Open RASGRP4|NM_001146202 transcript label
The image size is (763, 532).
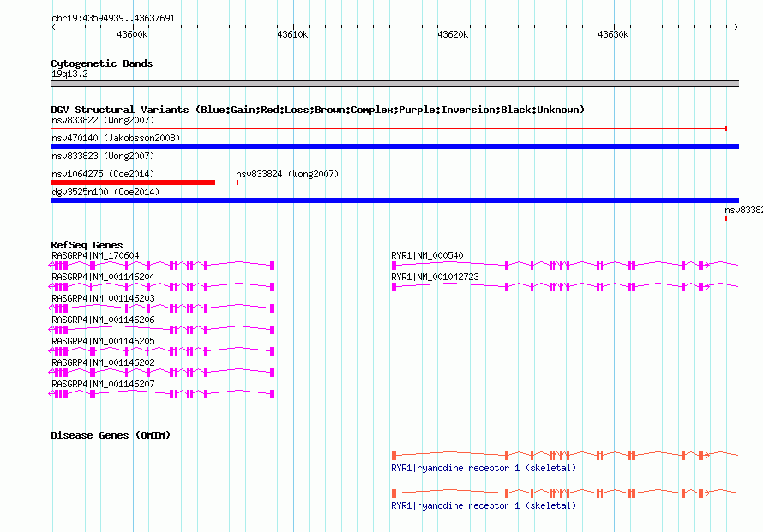(103, 362)
